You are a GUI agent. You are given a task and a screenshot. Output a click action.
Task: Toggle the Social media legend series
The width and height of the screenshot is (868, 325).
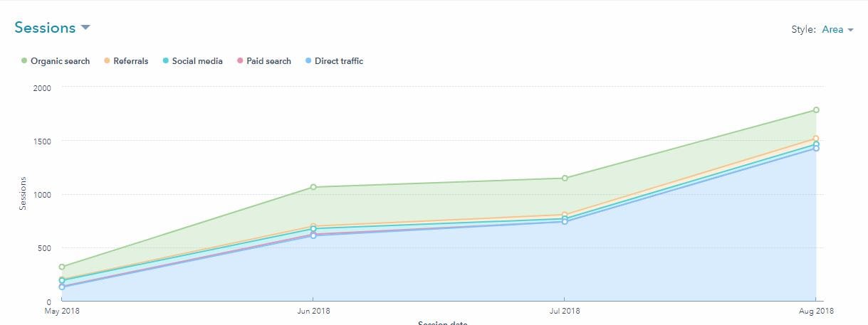point(192,61)
